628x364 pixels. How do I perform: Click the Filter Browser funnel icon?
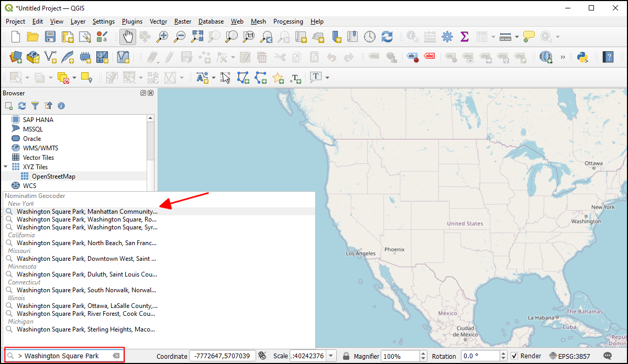pyautogui.click(x=35, y=106)
